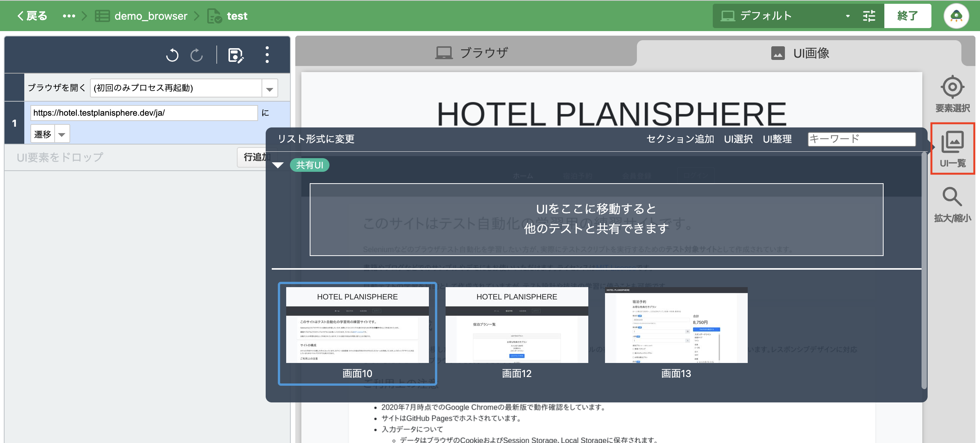Click the UI要素をドロップ area

point(60,157)
